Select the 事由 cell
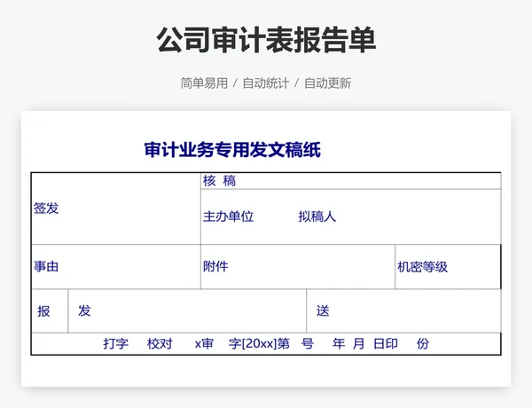532x408 pixels. (116, 267)
